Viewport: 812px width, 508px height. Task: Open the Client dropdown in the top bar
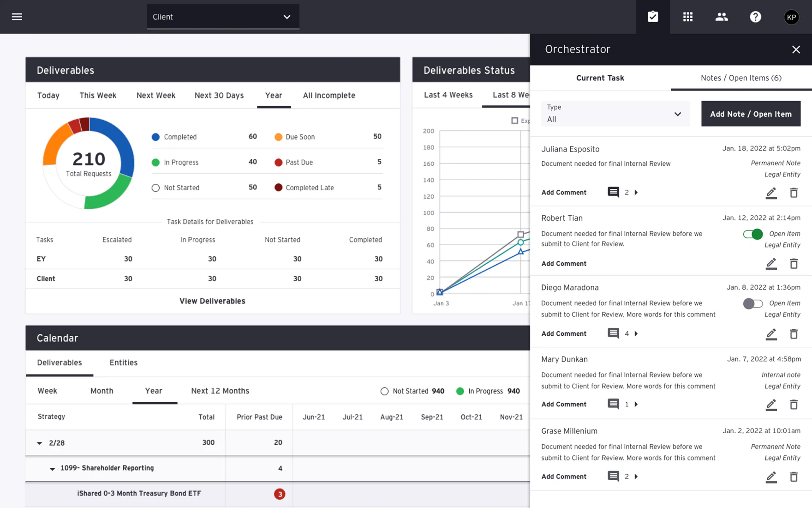pyautogui.click(x=223, y=17)
